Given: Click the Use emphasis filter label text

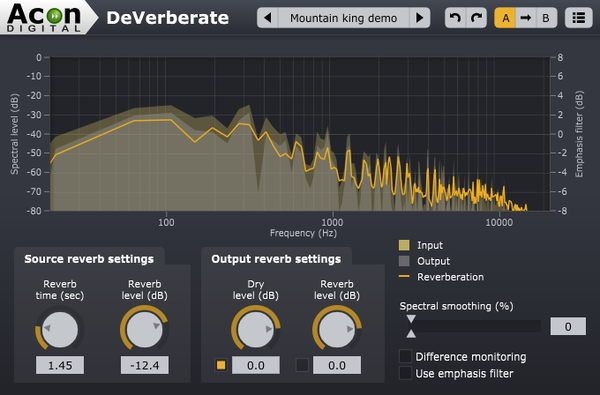Looking at the screenshot, I should coord(465,374).
